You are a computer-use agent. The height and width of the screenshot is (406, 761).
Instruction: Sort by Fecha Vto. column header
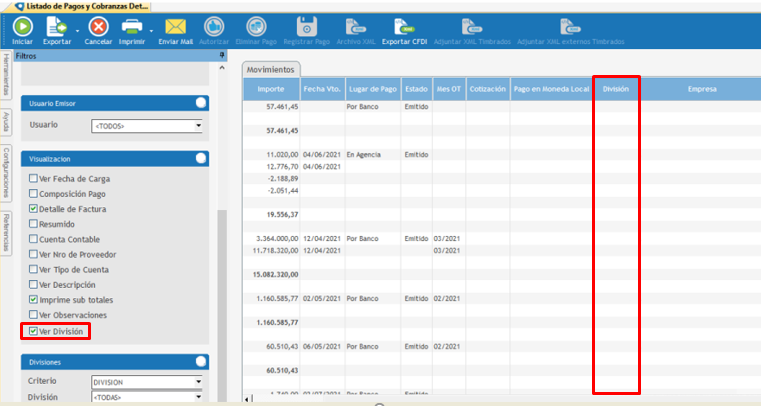click(322, 89)
